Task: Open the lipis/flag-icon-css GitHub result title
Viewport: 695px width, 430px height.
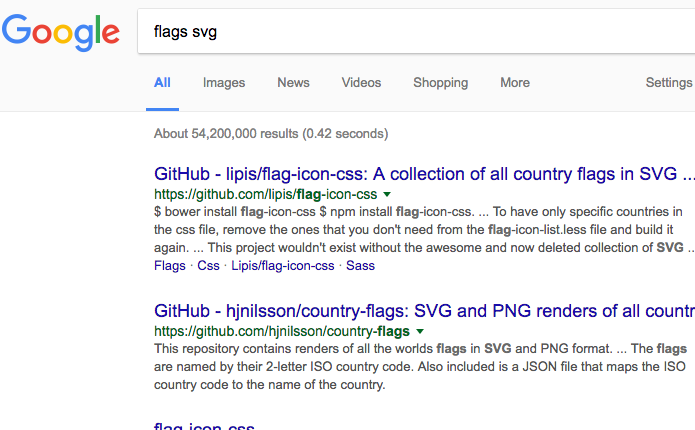Action: (424, 174)
